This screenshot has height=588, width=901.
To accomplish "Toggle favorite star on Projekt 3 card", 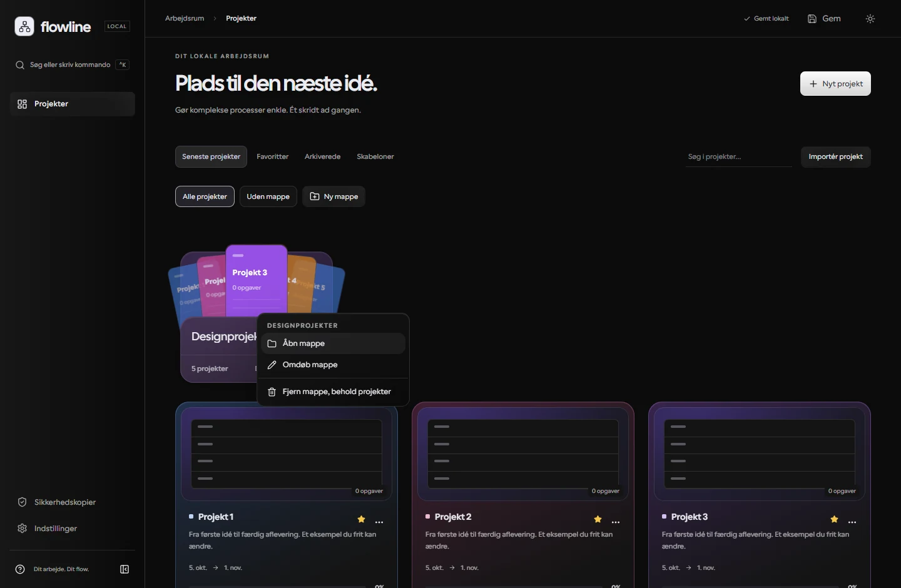I will 834,519.
